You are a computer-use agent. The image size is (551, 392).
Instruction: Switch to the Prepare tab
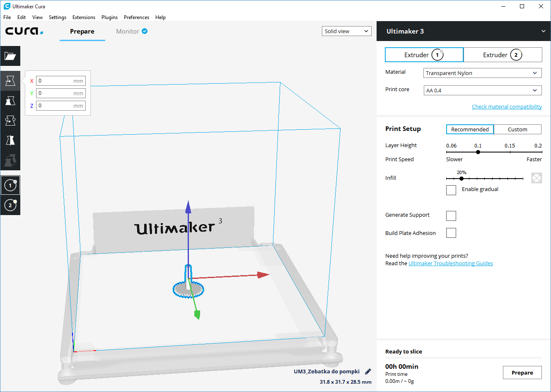tap(82, 31)
